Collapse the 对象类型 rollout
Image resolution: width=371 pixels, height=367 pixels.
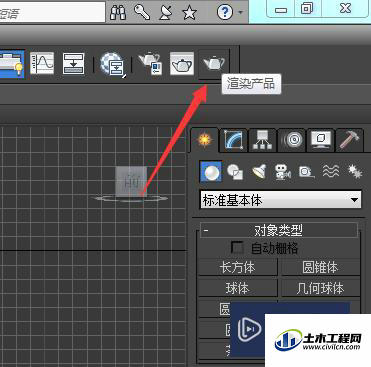pos(279,230)
